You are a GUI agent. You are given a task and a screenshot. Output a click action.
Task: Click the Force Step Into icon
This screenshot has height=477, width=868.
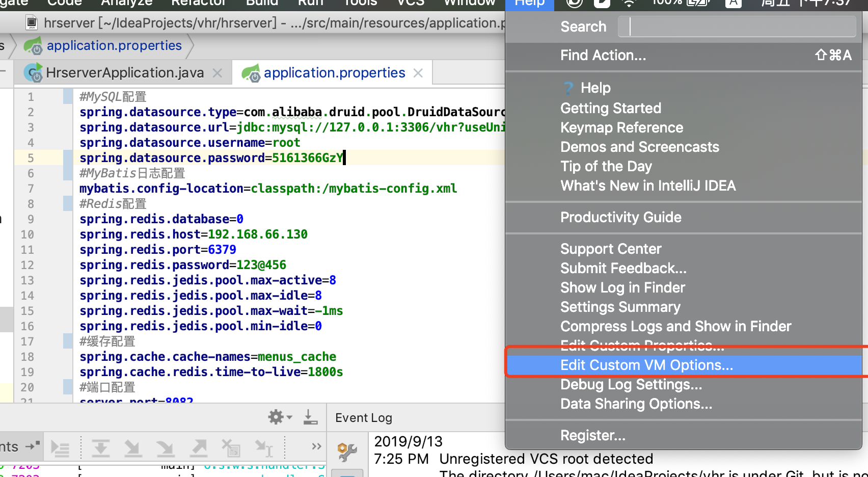pyautogui.click(x=165, y=448)
